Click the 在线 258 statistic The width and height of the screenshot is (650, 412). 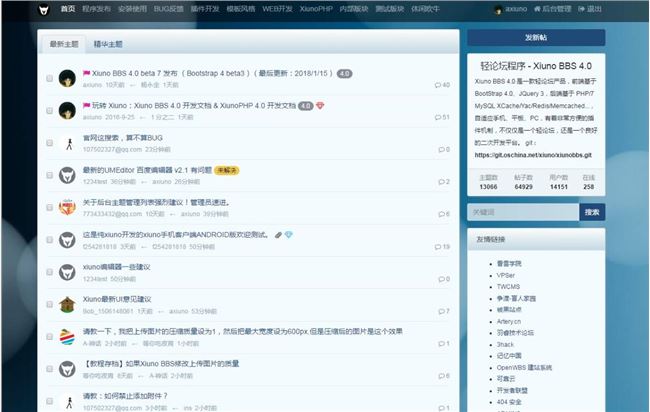click(x=589, y=182)
